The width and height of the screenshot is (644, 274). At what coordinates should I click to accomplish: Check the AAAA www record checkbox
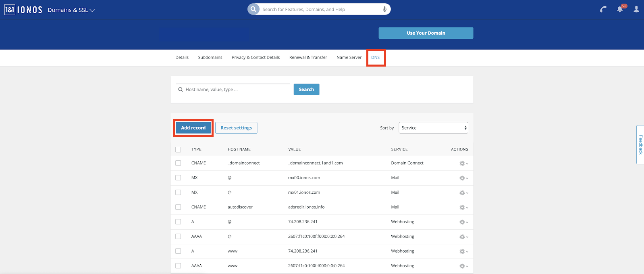(178, 266)
